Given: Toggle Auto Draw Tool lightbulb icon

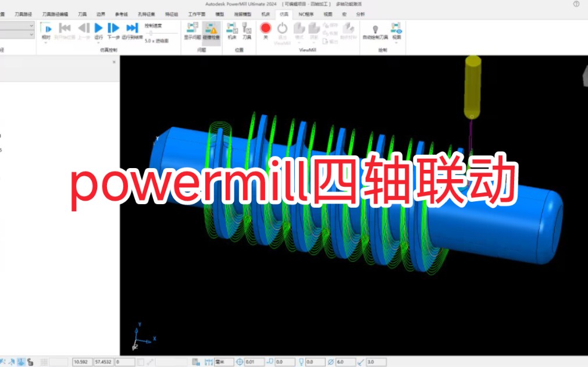Looking at the screenshot, I should click(x=375, y=29).
